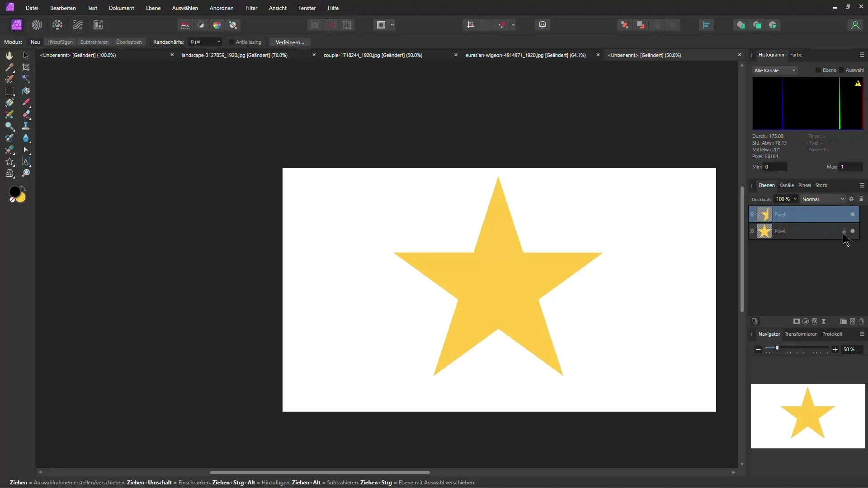The height and width of the screenshot is (488, 868).
Task: Select the Move arrow tool
Action: tap(26, 56)
